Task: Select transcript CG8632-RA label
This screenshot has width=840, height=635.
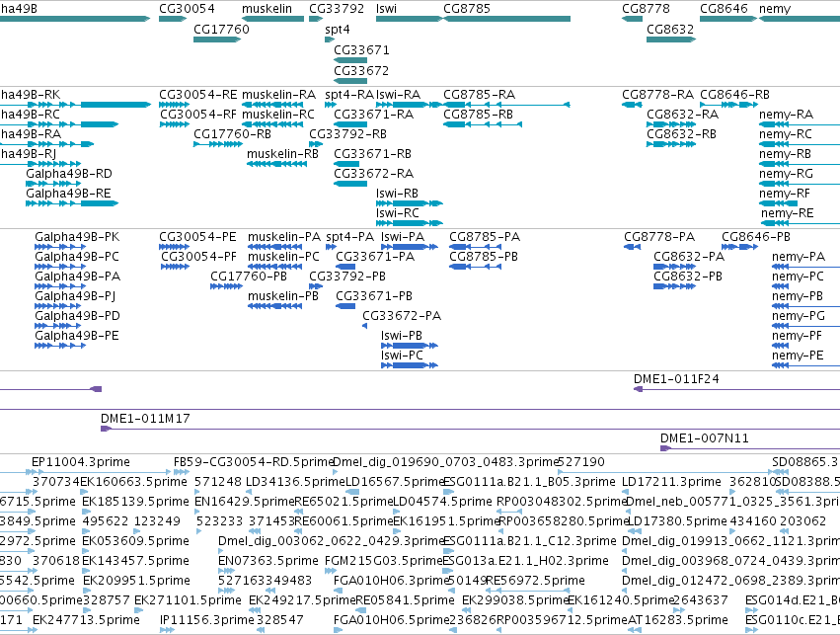Action: 682,115
